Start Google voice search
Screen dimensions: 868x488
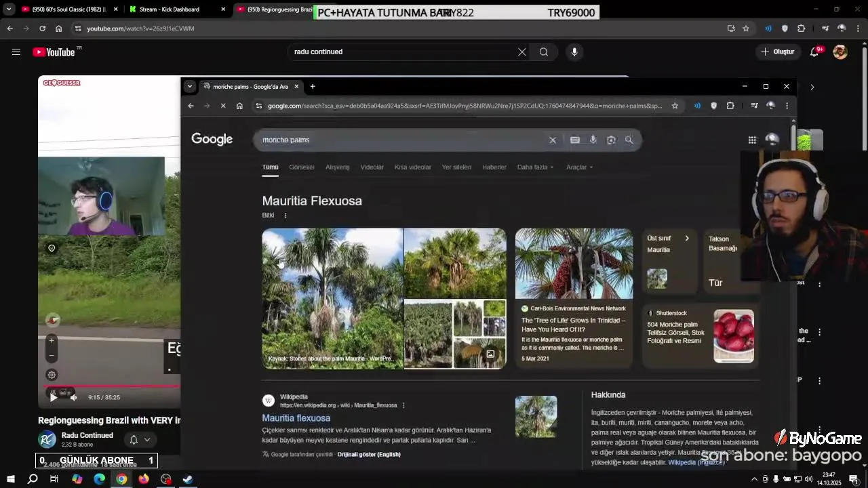point(593,140)
